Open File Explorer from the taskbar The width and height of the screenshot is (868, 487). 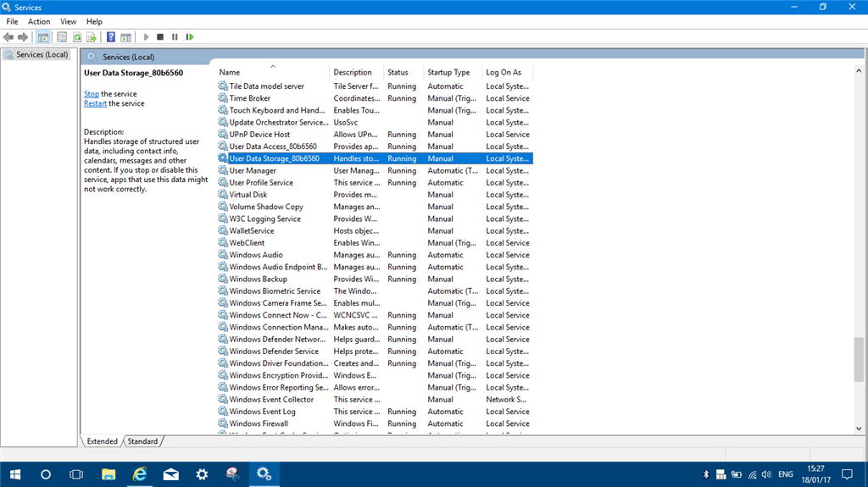[108, 475]
